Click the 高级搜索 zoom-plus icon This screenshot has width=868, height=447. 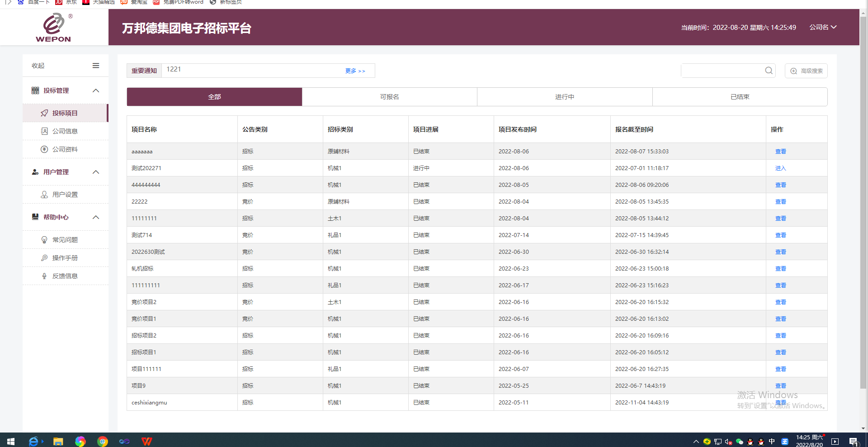794,71
